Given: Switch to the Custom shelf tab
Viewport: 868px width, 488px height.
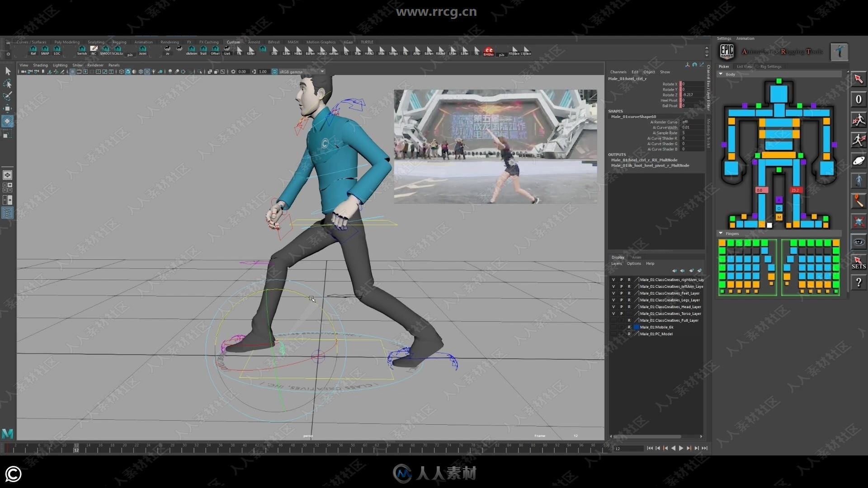Looking at the screenshot, I should tap(233, 42).
